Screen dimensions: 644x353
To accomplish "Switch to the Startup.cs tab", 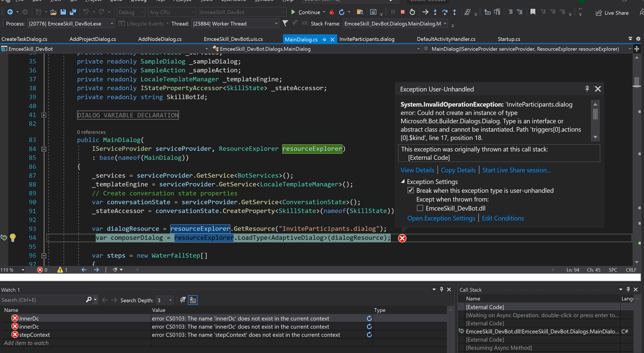I will [x=509, y=39].
